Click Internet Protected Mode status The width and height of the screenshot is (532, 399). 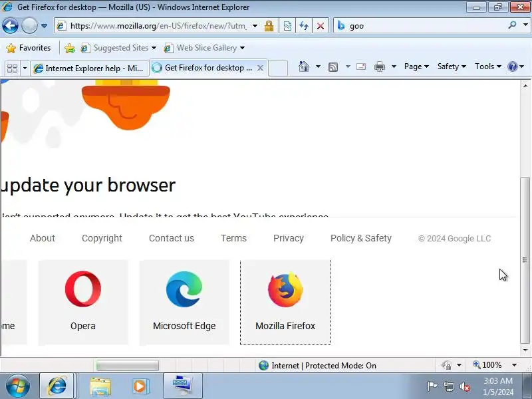318,365
